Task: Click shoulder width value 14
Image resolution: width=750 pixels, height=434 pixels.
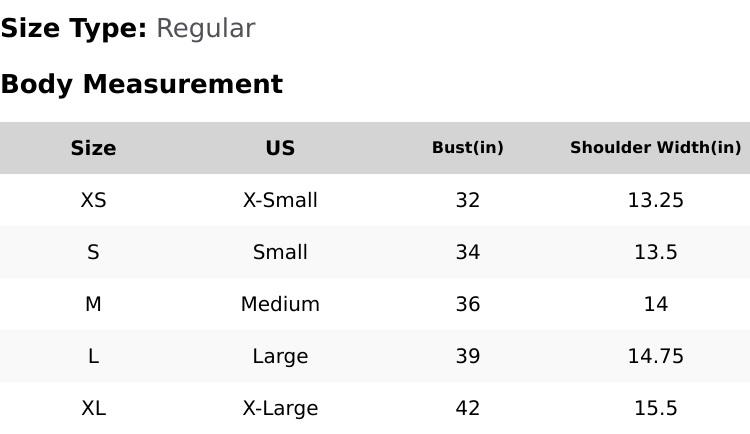Action: click(x=655, y=304)
